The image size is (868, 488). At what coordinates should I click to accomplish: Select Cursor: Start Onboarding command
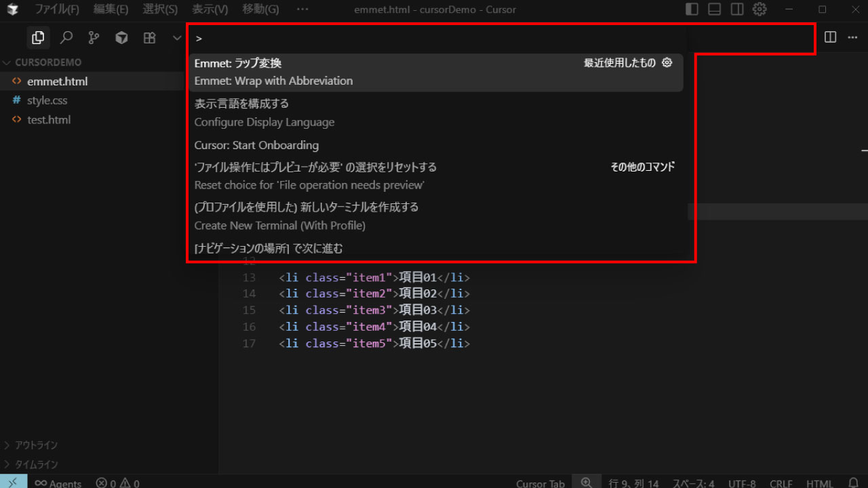pyautogui.click(x=435, y=145)
